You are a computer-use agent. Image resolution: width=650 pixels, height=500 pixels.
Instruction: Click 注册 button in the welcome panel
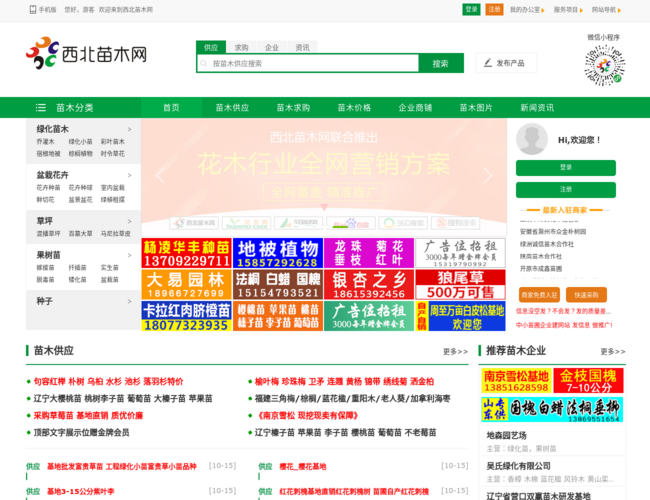pos(566,189)
